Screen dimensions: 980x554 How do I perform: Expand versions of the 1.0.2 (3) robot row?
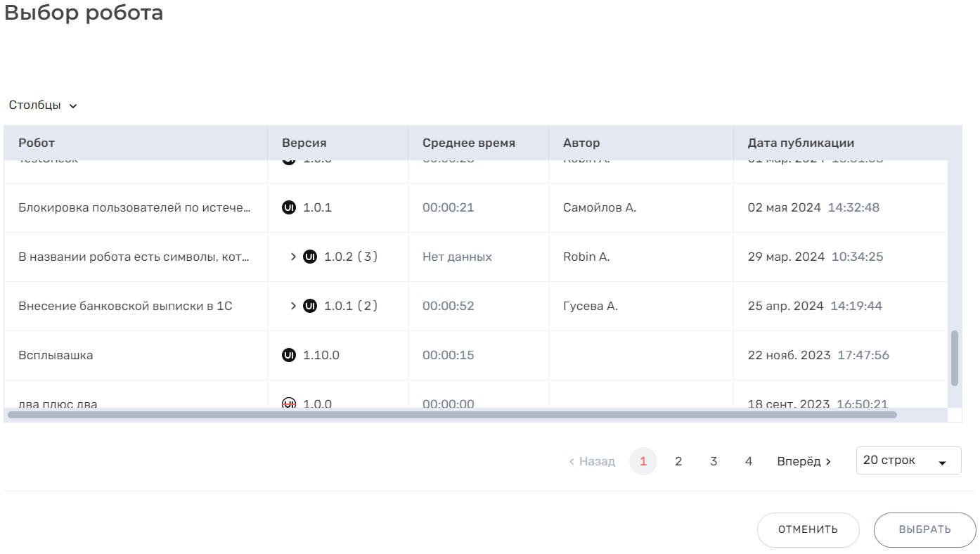(293, 257)
